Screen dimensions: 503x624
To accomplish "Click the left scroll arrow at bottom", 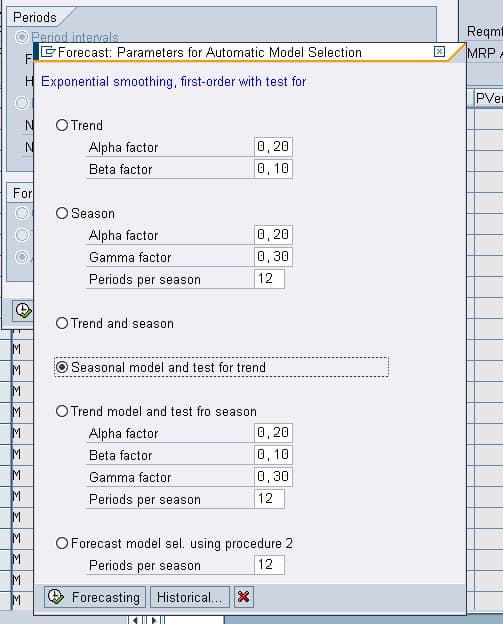I will click(x=135, y=620).
